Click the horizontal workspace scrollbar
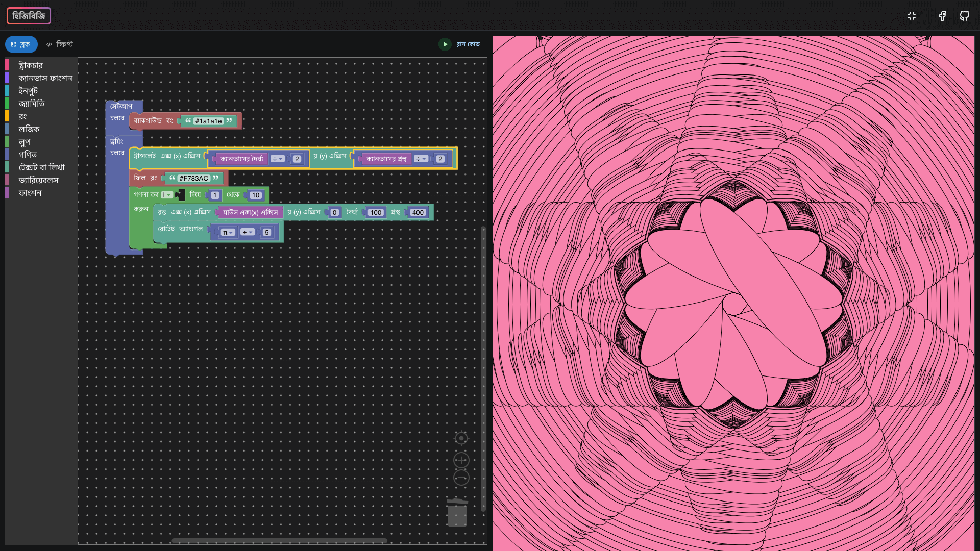The image size is (980, 551). click(x=279, y=541)
